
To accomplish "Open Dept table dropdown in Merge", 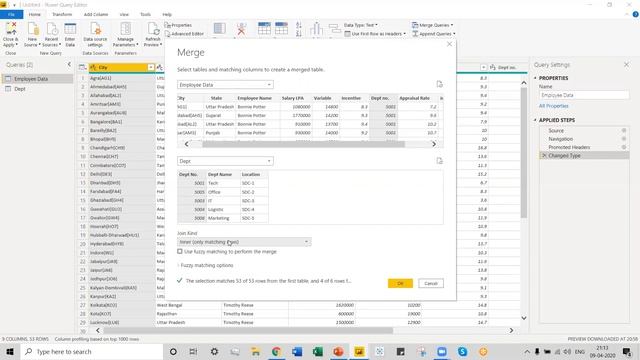I will pos(225,161).
